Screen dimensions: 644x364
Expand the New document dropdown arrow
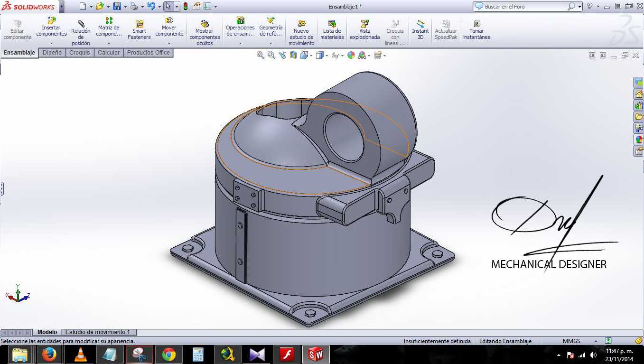[91, 7]
